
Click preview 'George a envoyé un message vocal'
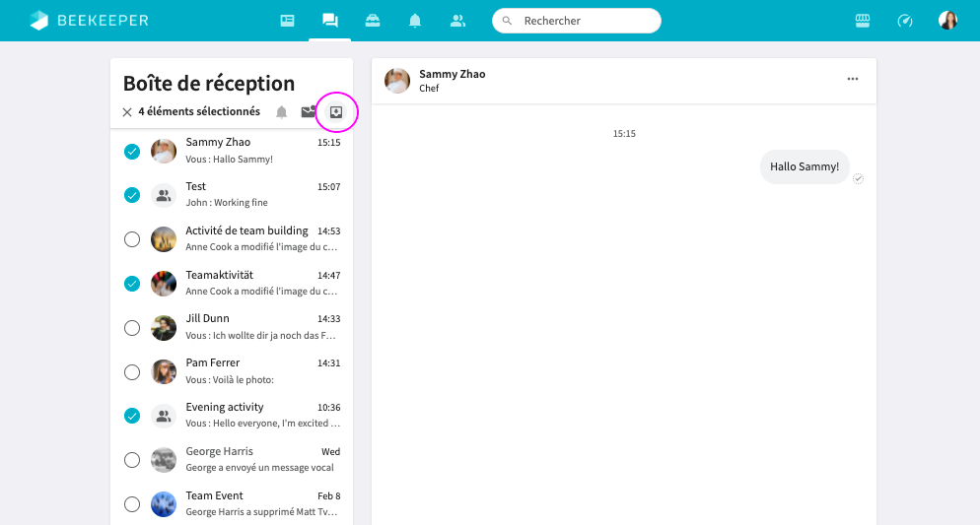259,468
